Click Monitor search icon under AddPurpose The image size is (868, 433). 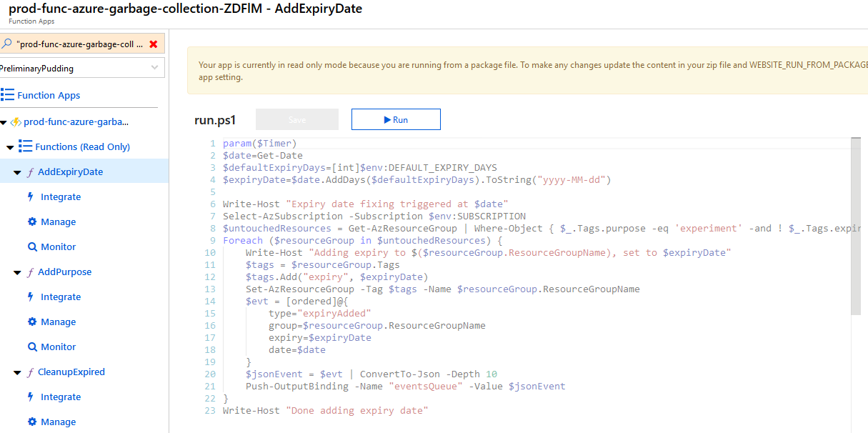[31, 347]
